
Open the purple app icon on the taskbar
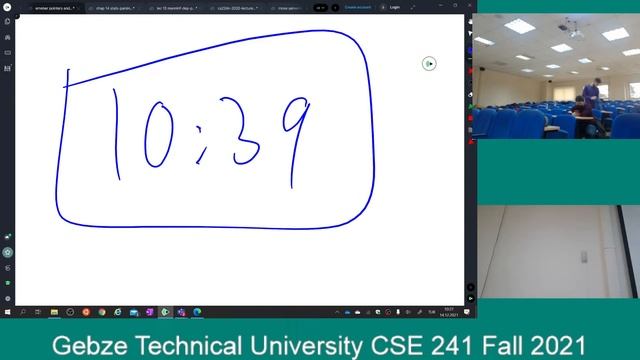(x=149, y=312)
